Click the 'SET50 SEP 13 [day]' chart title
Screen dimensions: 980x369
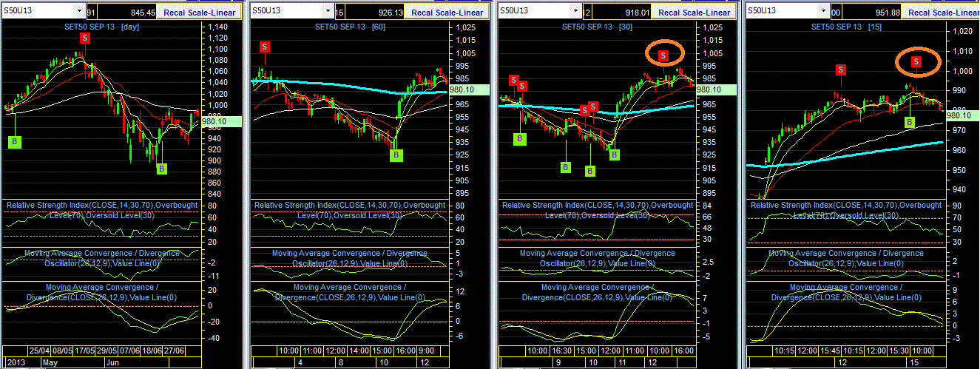click(100, 27)
